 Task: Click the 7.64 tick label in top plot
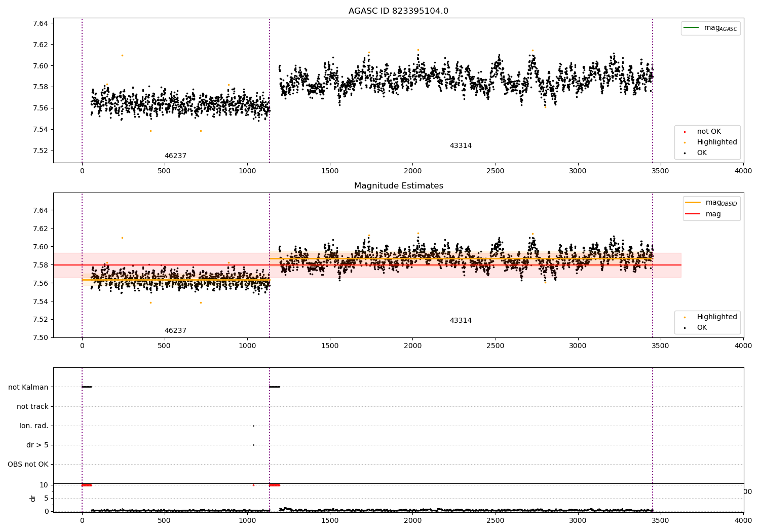point(41,23)
